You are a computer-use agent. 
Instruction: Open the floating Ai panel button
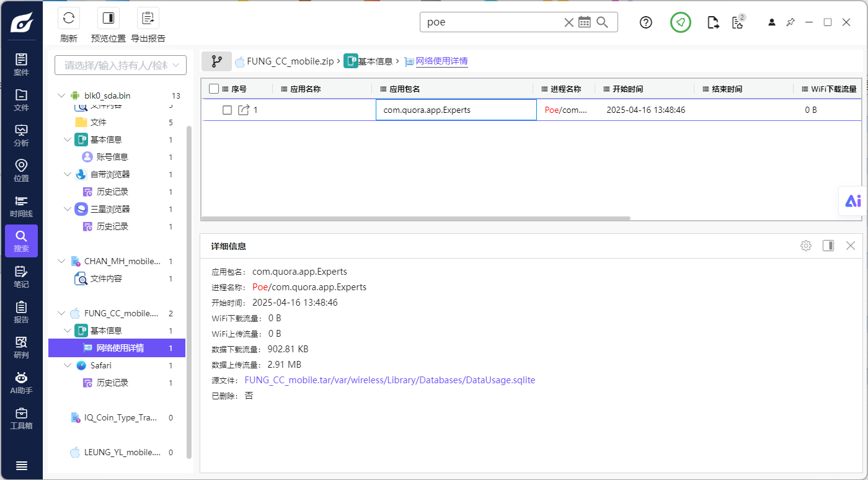click(853, 201)
